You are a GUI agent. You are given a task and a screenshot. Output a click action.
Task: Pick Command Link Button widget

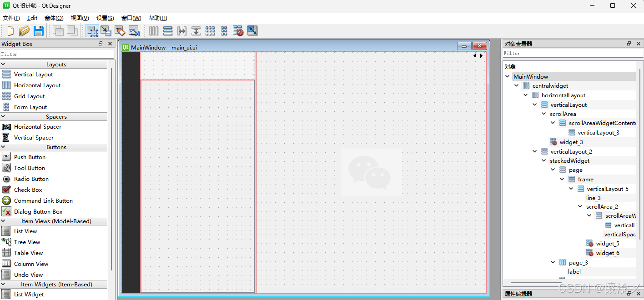(43, 200)
